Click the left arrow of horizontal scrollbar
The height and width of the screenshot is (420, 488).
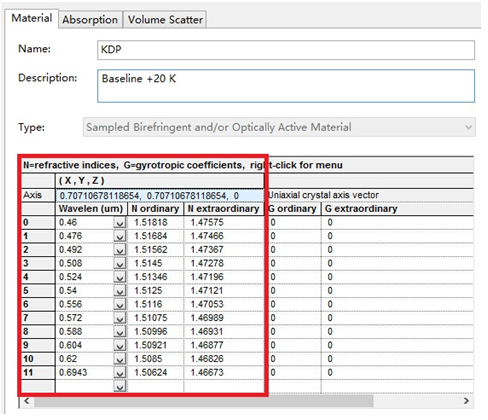click(x=27, y=401)
